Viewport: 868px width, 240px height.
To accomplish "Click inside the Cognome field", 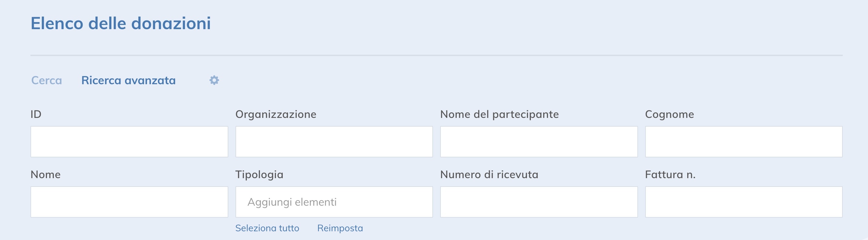I will click(744, 142).
